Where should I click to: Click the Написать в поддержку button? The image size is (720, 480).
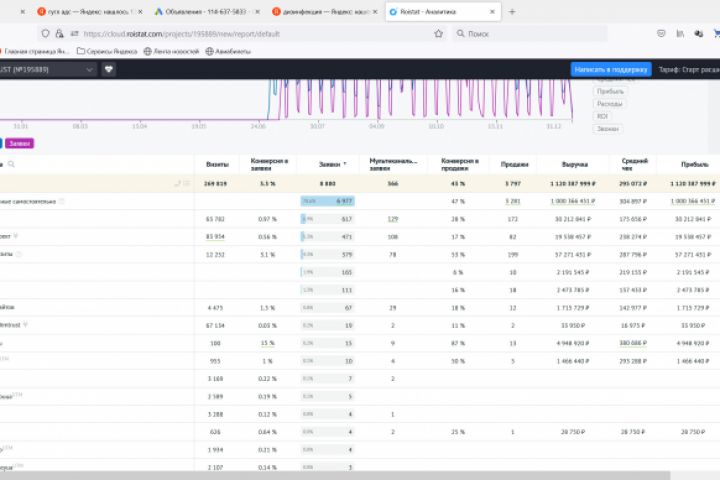click(x=611, y=69)
